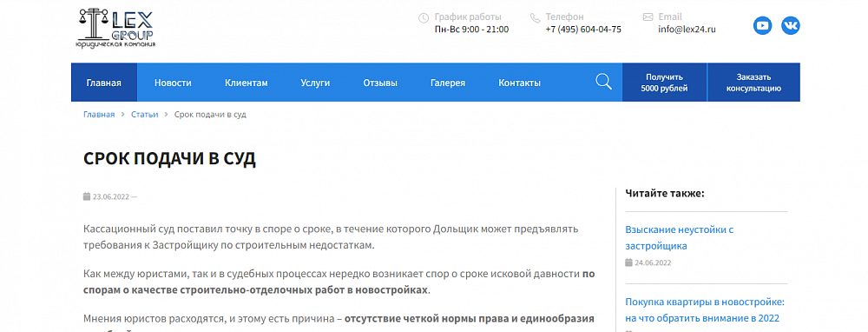Image resolution: width=868 pixels, height=332 pixels.
Task: Go to the Отзывы section
Action: click(x=380, y=83)
